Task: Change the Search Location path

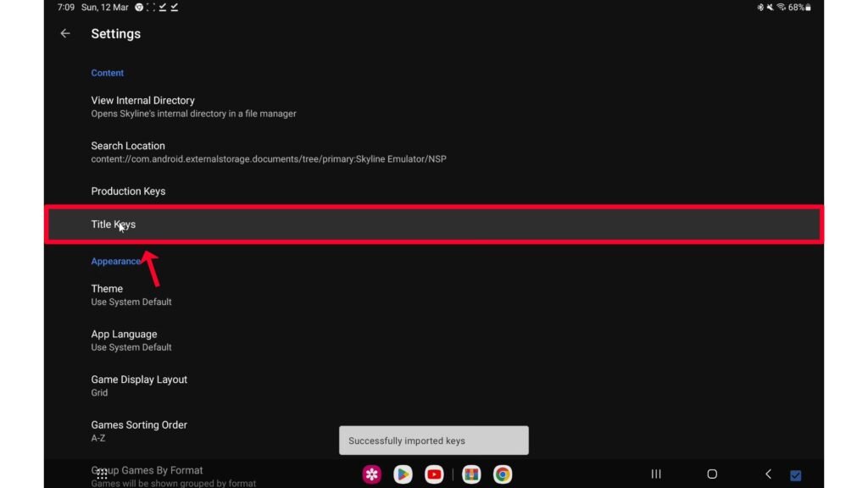Action: 268,152
